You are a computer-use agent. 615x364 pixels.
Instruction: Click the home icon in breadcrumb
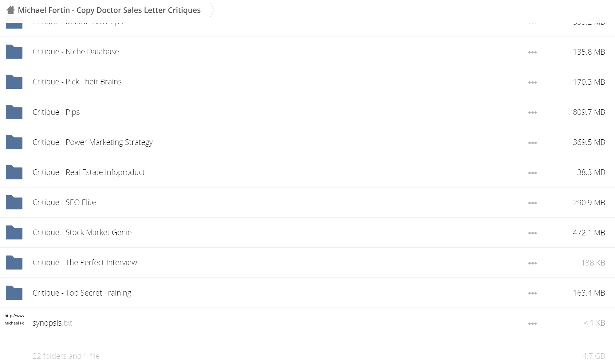click(10, 10)
